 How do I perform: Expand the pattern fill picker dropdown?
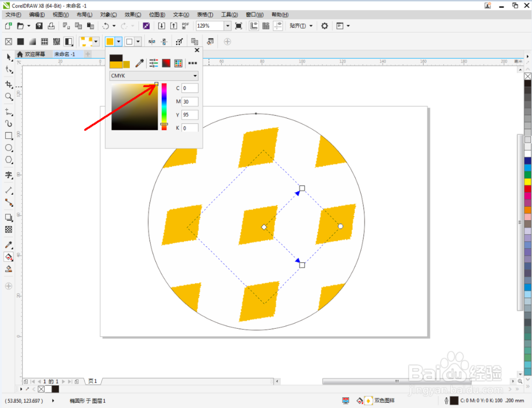(x=96, y=41)
